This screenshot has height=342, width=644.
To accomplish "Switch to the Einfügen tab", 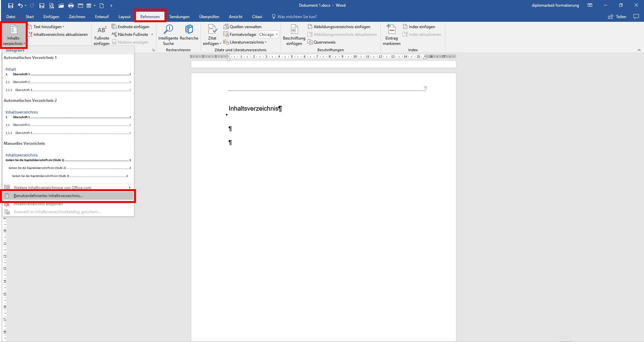I will 51,17.
